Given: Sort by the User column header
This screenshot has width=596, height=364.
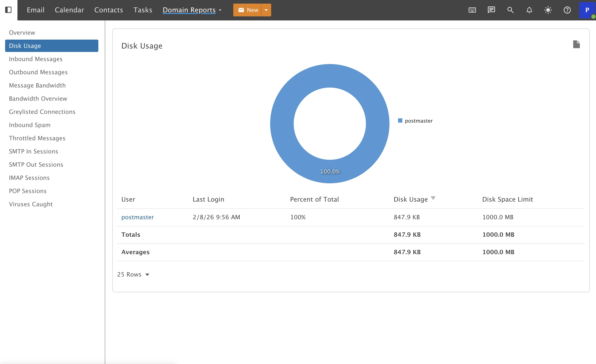Looking at the screenshot, I should (x=128, y=199).
